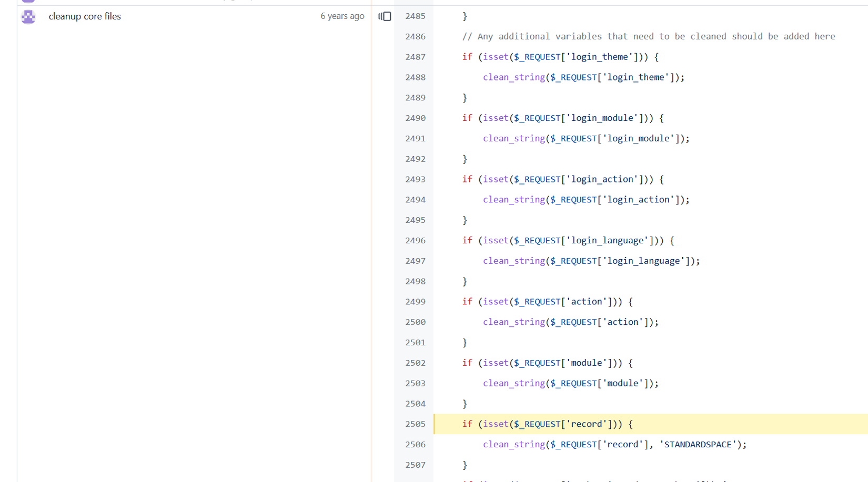Click line number 2486 beside the comment

point(415,37)
